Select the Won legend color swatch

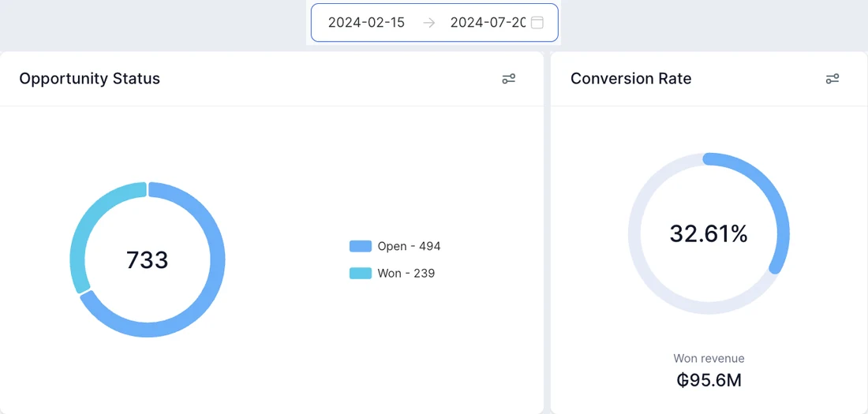coord(361,274)
